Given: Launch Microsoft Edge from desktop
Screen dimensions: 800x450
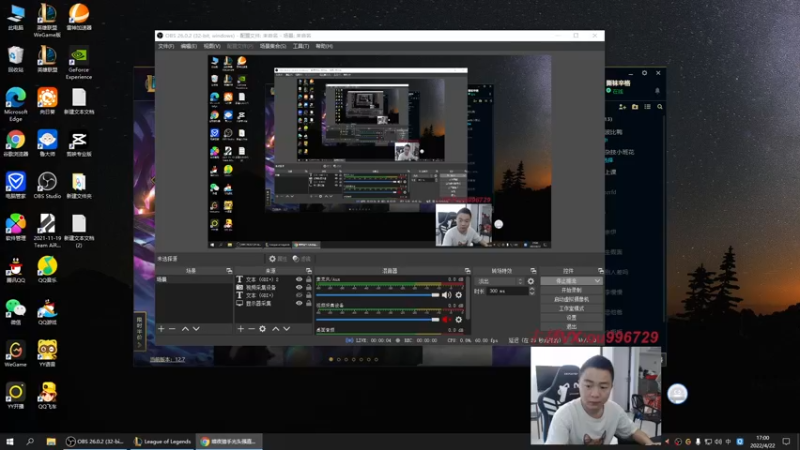Looking at the screenshot, I should [x=15, y=104].
